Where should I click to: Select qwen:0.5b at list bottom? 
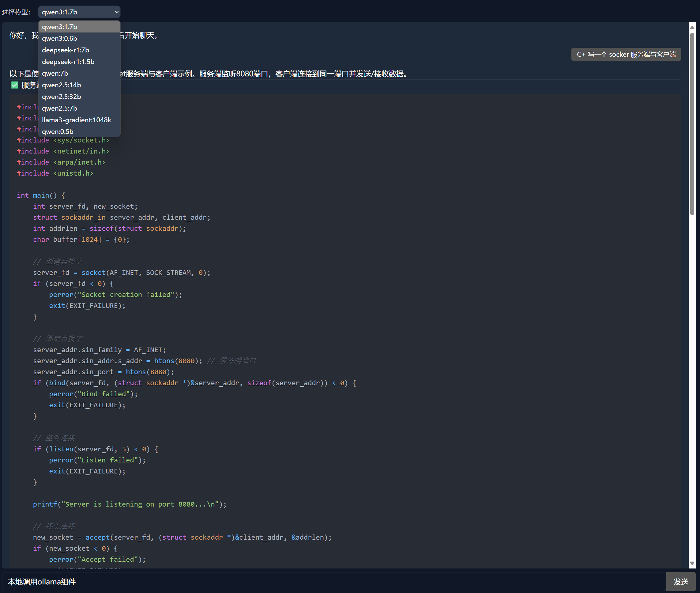point(58,131)
